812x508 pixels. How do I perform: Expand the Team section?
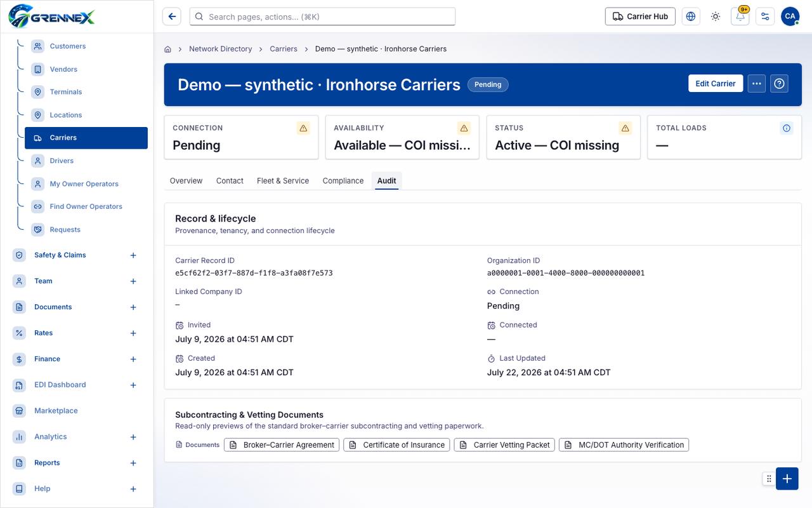[133, 281]
